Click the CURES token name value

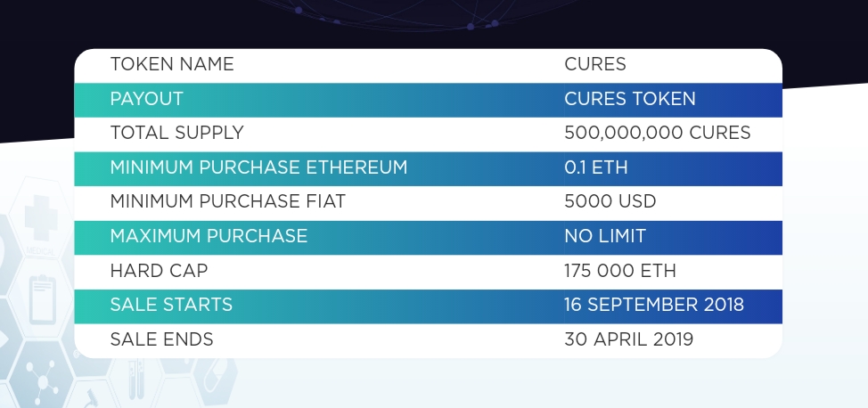[x=595, y=64]
